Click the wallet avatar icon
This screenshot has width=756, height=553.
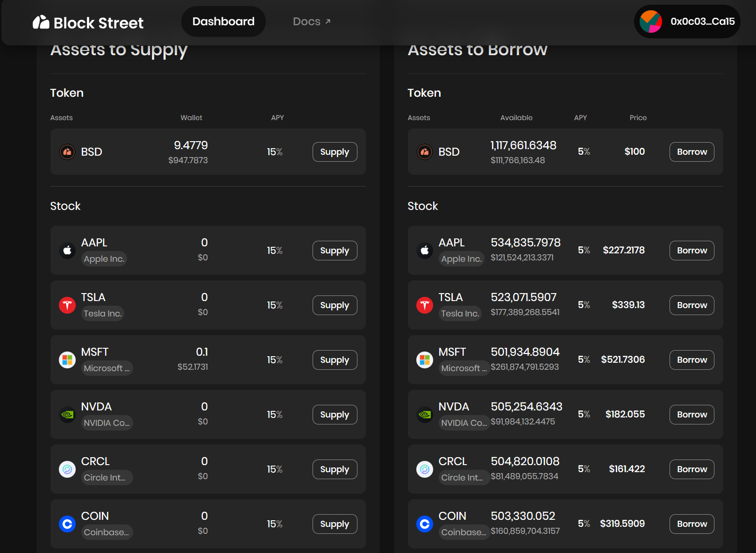tap(650, 22)
